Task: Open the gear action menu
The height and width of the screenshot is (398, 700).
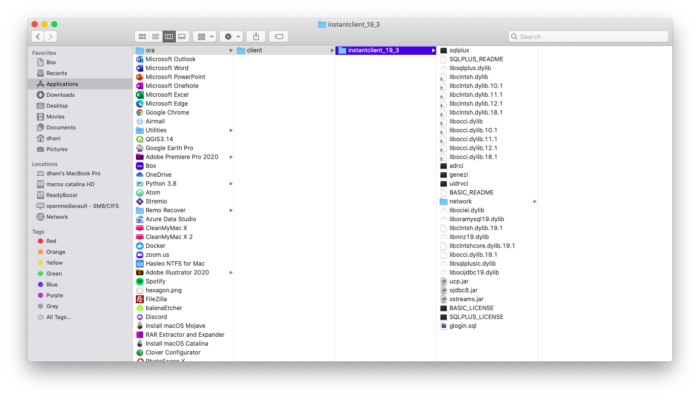Action: pyautogui.click(x=231, y=37)
